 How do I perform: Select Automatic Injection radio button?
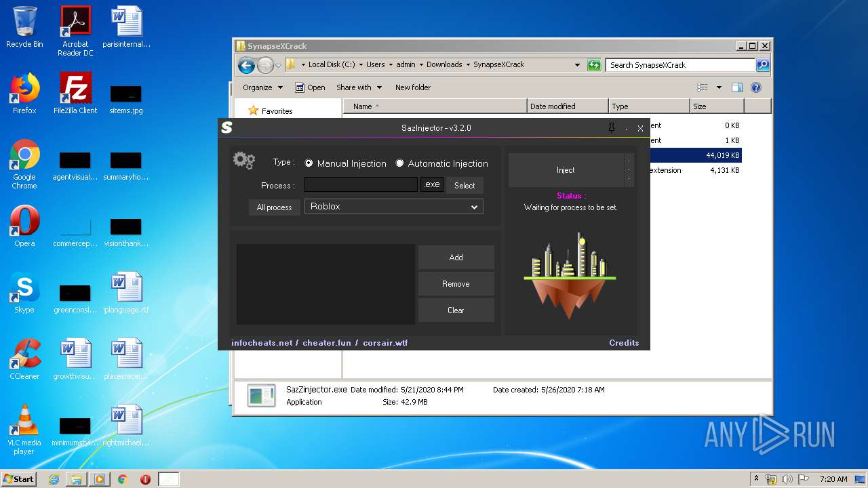coord(399,163)
